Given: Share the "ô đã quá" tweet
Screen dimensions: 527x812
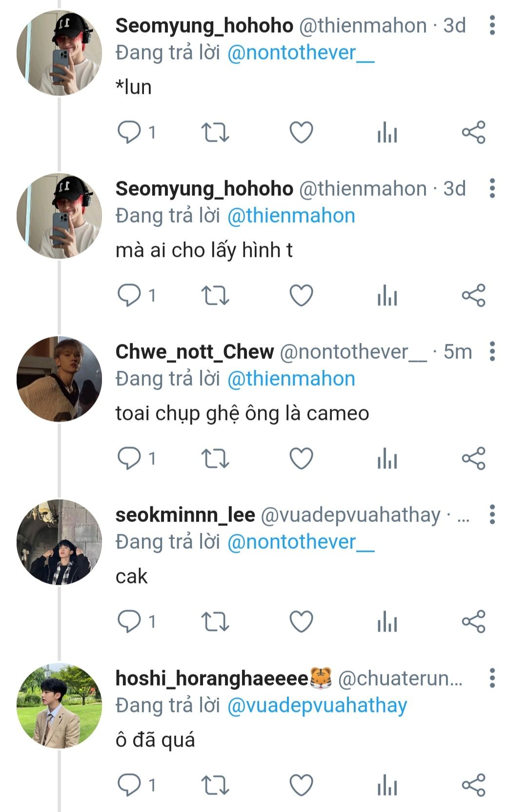Looking at the screenshot, I should (473, 785).
